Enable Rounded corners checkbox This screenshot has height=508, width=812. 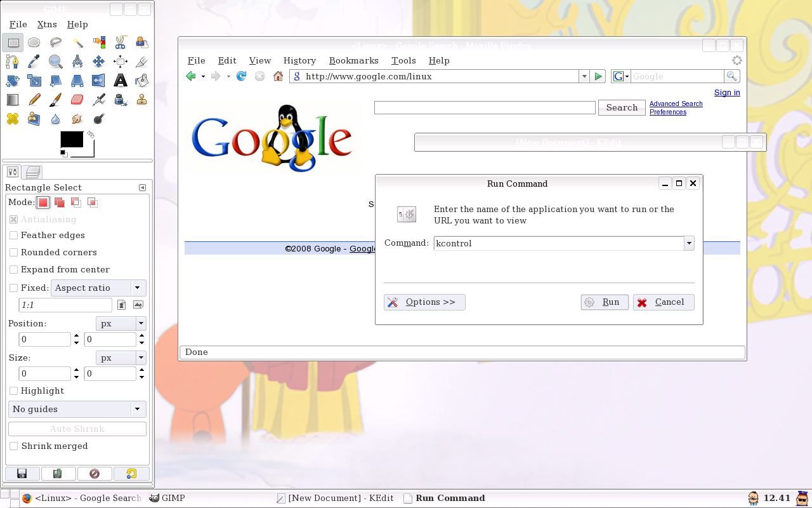coord(14,253)
